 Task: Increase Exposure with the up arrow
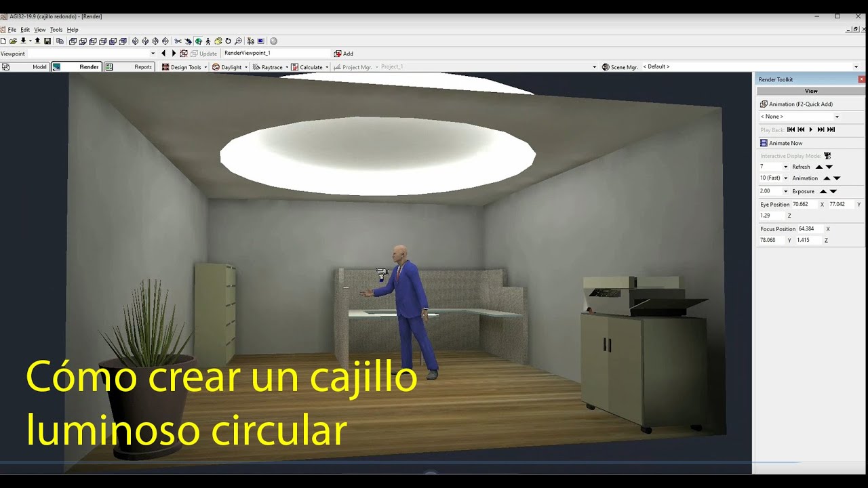coord(823,191)
